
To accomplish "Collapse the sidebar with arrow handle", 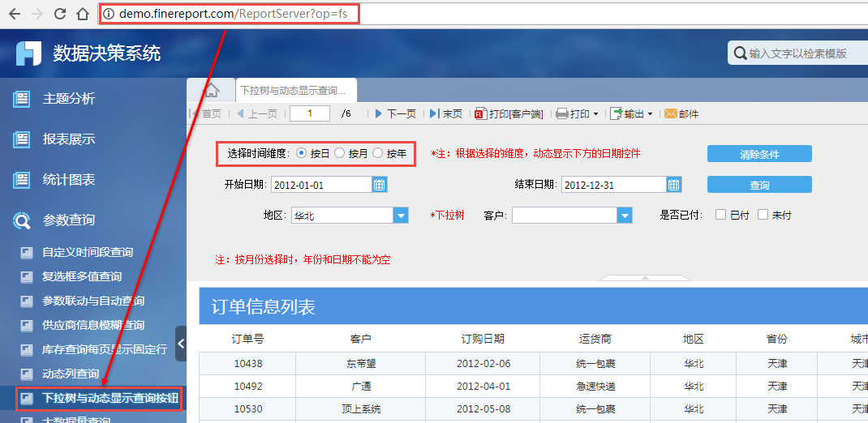I will click(181, 344).
